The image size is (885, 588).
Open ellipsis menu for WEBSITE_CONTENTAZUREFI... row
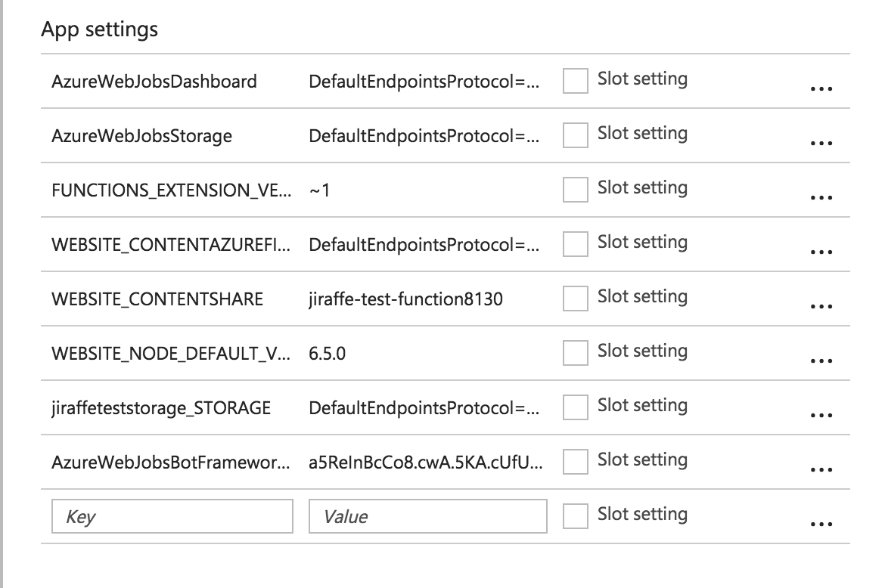(x=821, y=252)
